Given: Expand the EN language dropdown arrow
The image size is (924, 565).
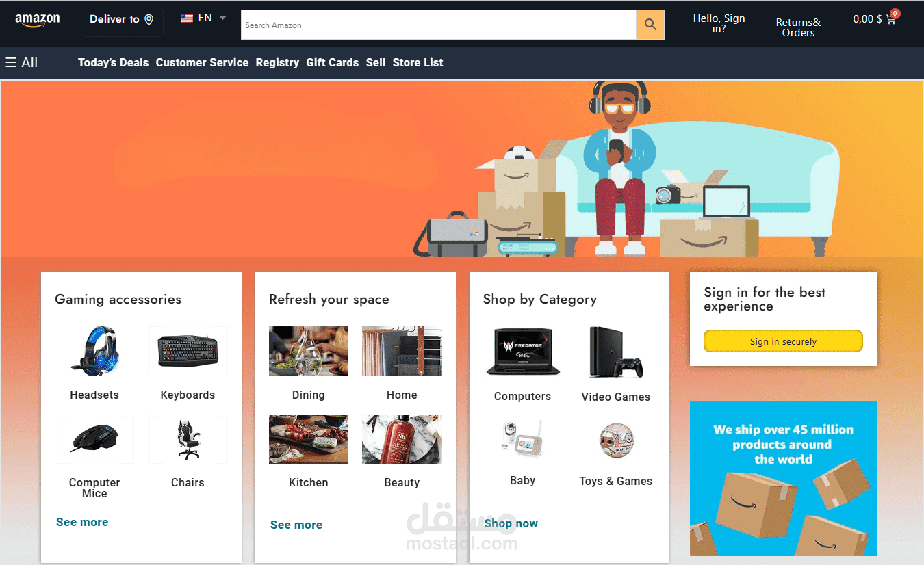Looking at the screenshot, I should click(x=222, y=18).
